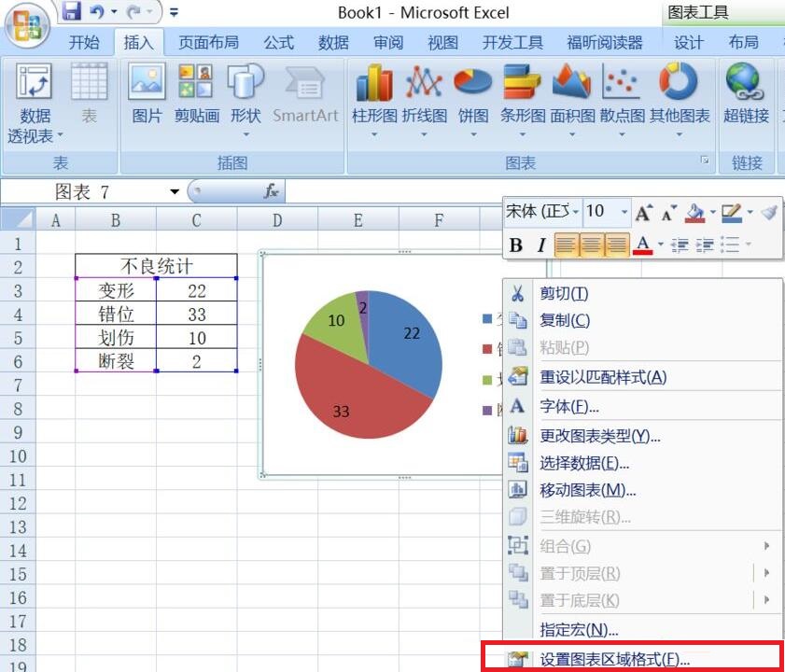Align text left in mini toolbar
This screenshot has width=785, height=672.
click(567, 245)
